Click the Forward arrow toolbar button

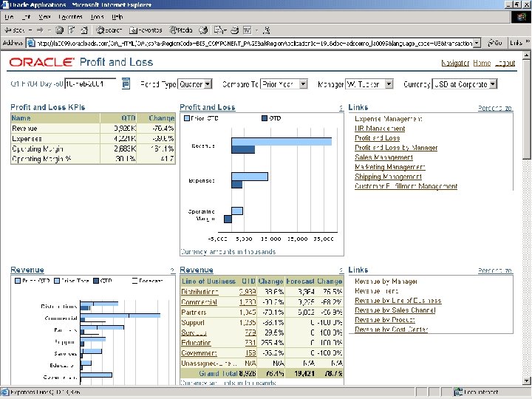[40, 30]
